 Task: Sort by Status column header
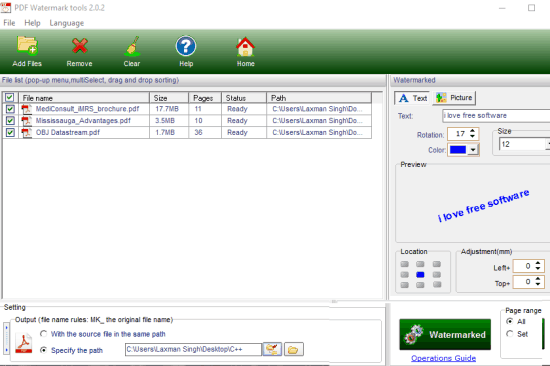(244, 98)
